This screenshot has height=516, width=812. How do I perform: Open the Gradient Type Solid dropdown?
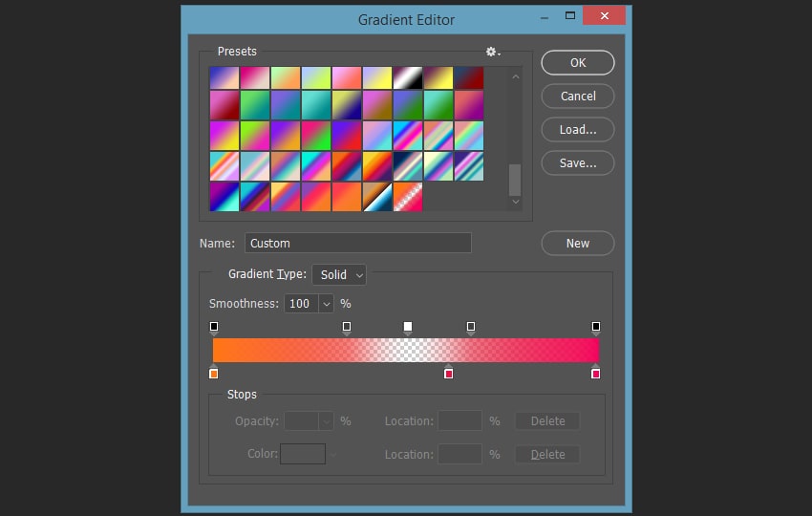[339, 274]
